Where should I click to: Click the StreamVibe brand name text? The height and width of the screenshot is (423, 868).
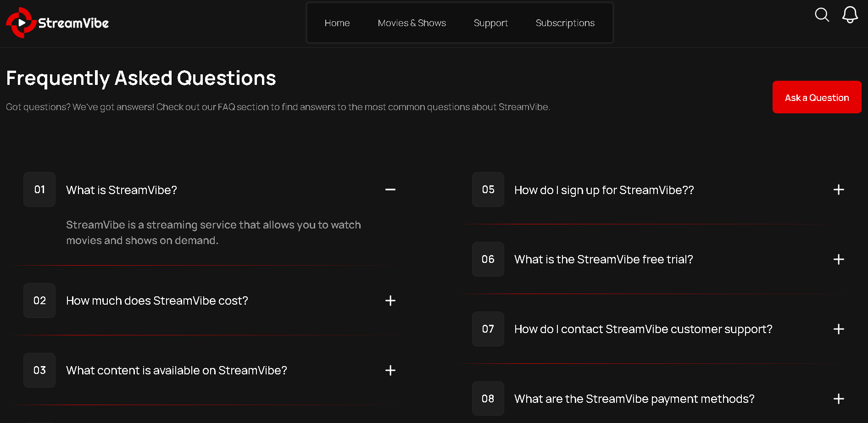(x=73, y=23)
